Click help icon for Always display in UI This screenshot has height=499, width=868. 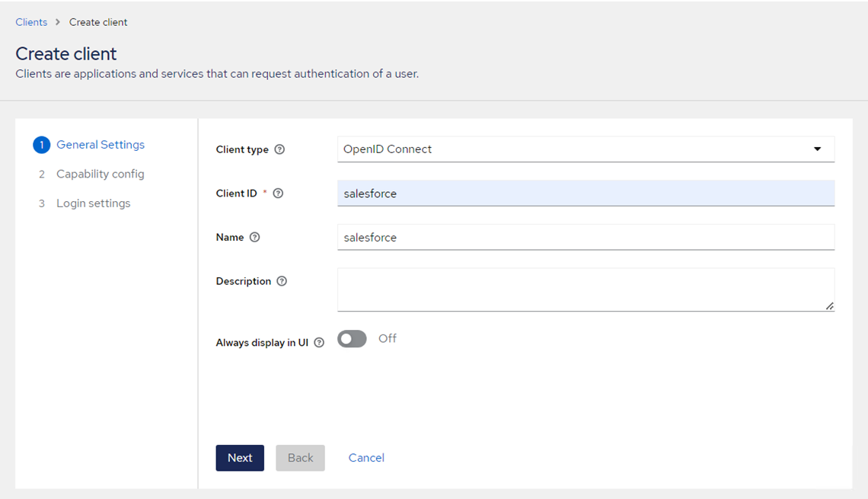pos(319,343)
